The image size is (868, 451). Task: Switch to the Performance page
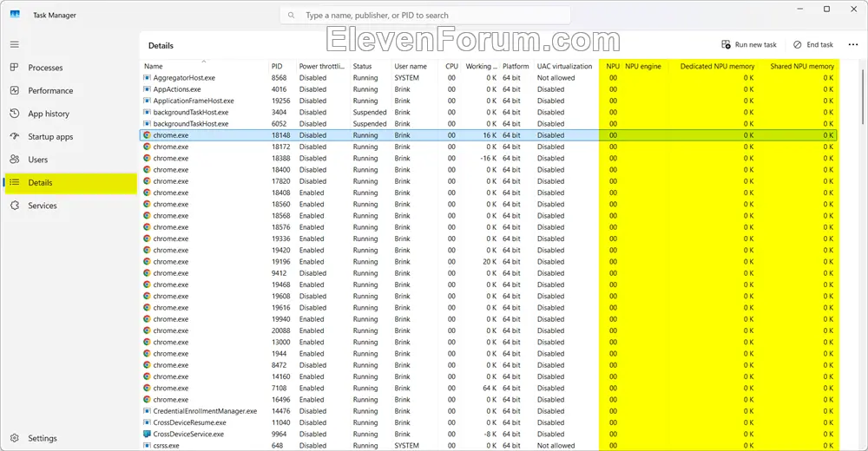point(50,91)
